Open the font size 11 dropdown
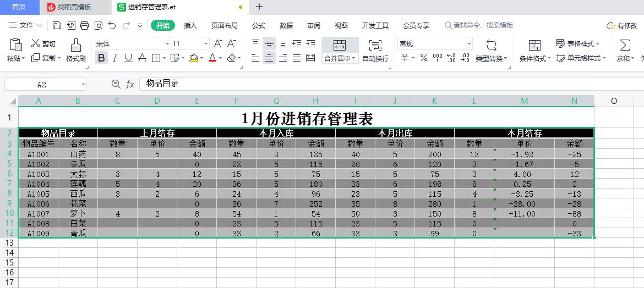This screenshot has height=288, width=644. [206, 43]
